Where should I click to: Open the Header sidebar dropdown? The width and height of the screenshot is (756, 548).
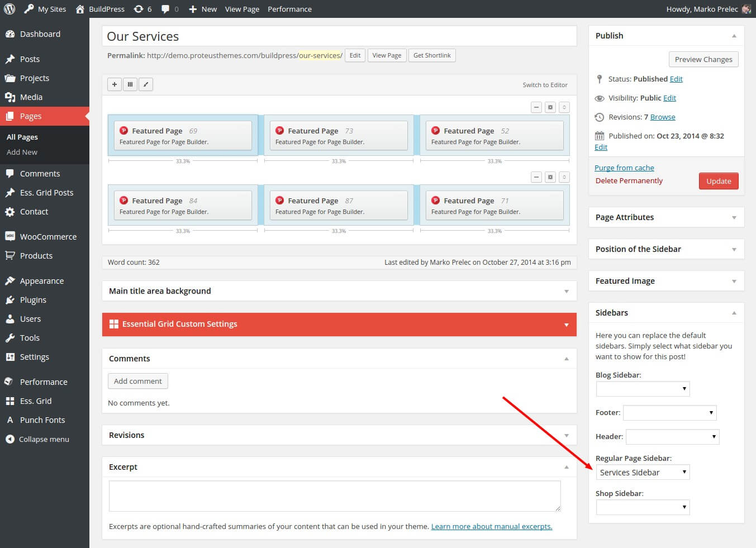tap(672, 437)
